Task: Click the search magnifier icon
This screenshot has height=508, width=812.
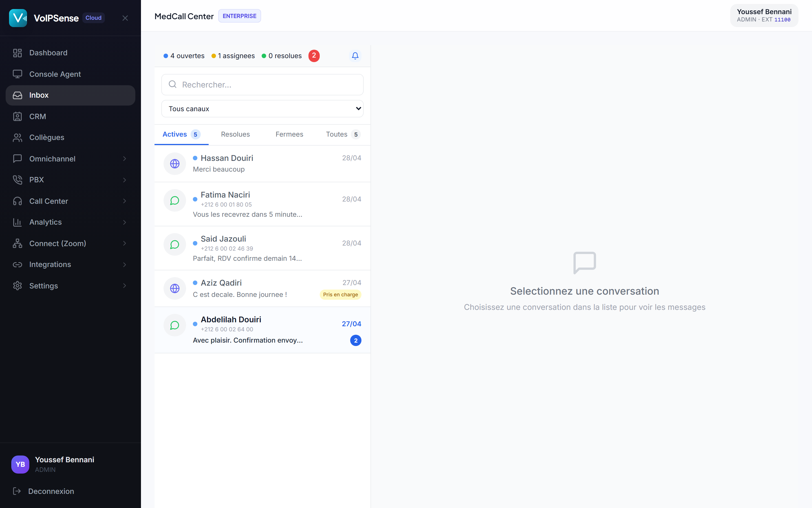Action: click(x=173, y=84)
